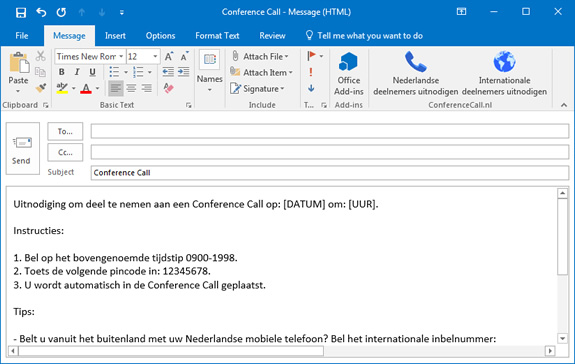The height and width of the screenshot is (364, 575).
Task: Switch to the Message tab
Action: 69,36
